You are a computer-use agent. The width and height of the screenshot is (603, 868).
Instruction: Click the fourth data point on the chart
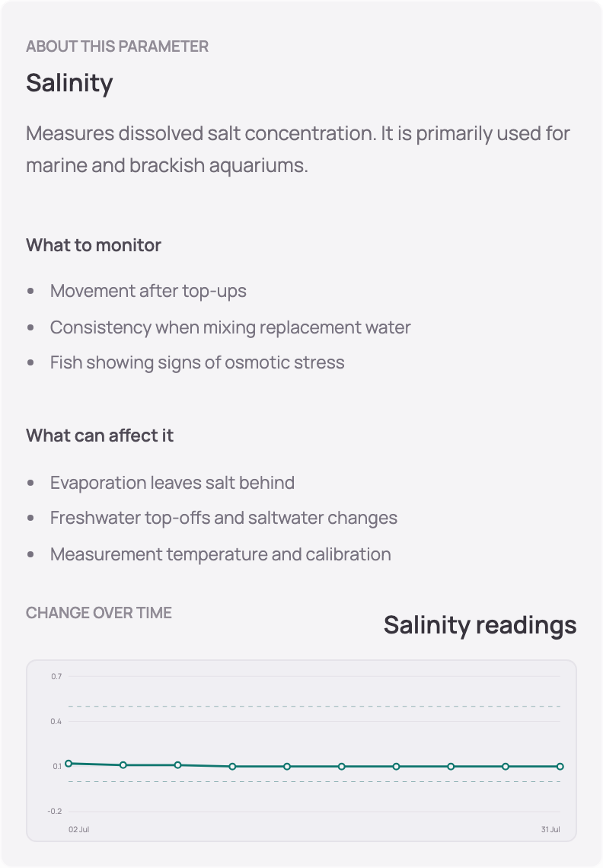tap(232, 767)
